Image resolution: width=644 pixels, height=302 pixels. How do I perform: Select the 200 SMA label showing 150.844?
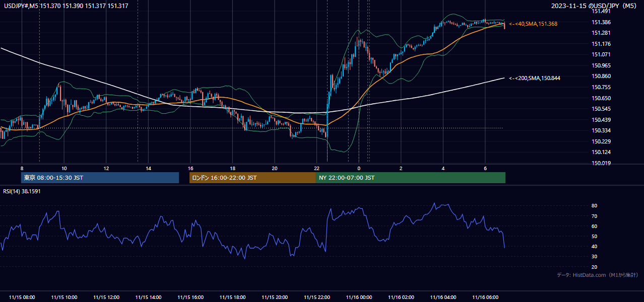point(535,78)
